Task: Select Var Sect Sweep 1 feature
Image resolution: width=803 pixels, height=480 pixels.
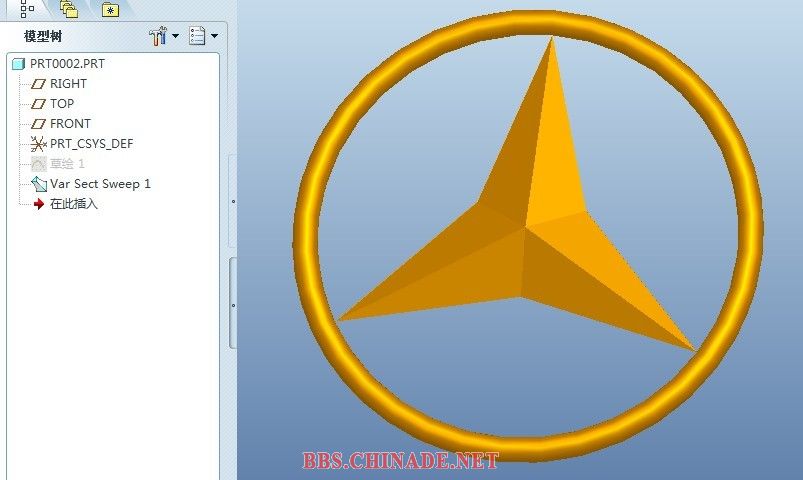Action: click(100, 184)
